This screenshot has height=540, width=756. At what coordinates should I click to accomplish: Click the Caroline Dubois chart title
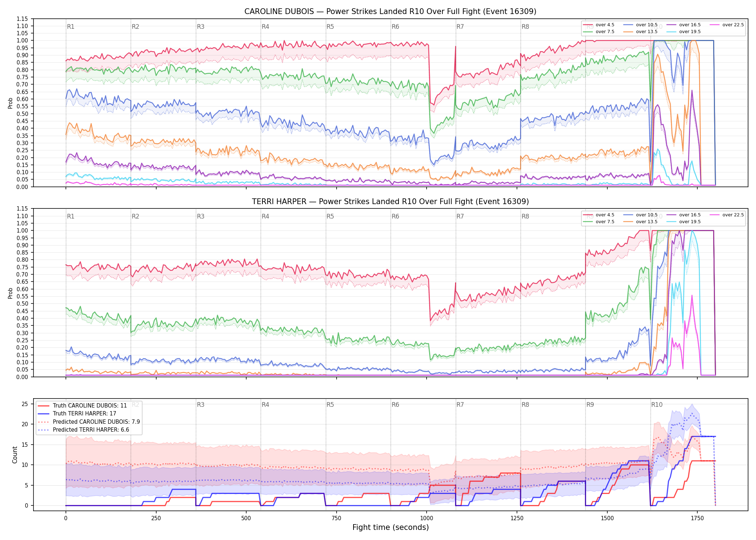390,12
